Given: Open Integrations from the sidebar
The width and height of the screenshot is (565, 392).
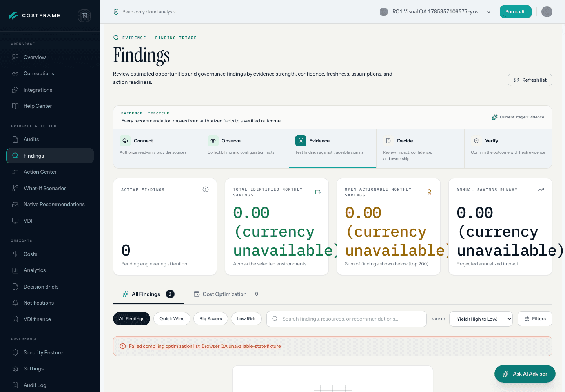Looking at the screenshot, I should (x=50, y=90).
